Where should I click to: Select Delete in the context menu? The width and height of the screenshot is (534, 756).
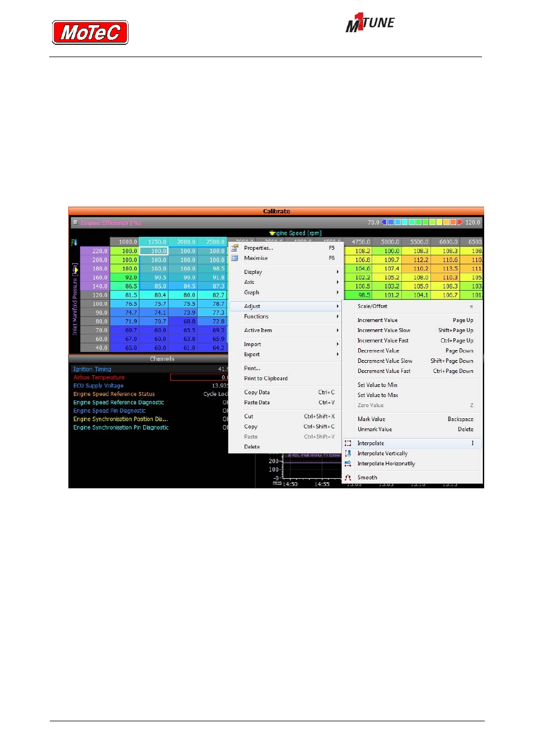285,447
